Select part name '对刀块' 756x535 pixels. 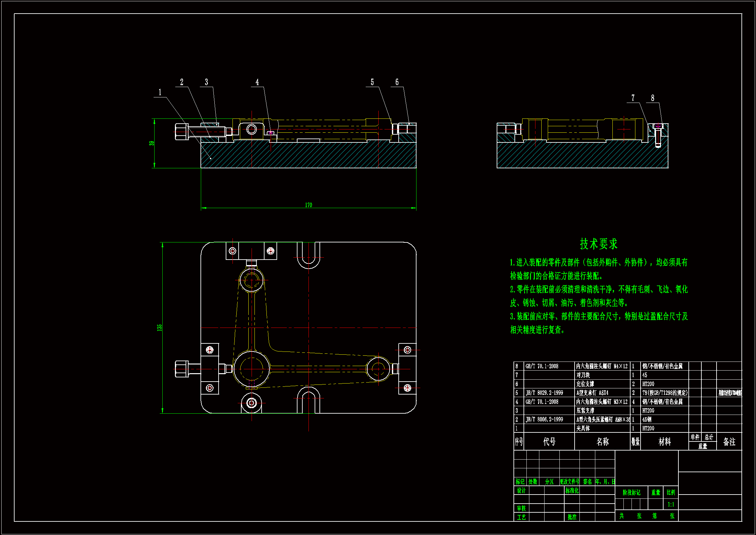(583, 375)
